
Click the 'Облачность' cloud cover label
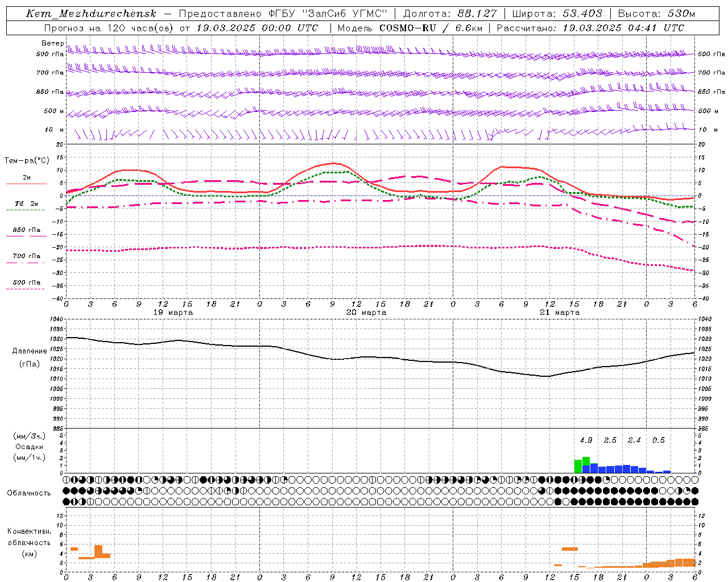pyautogui.click(x=29, y=493)
